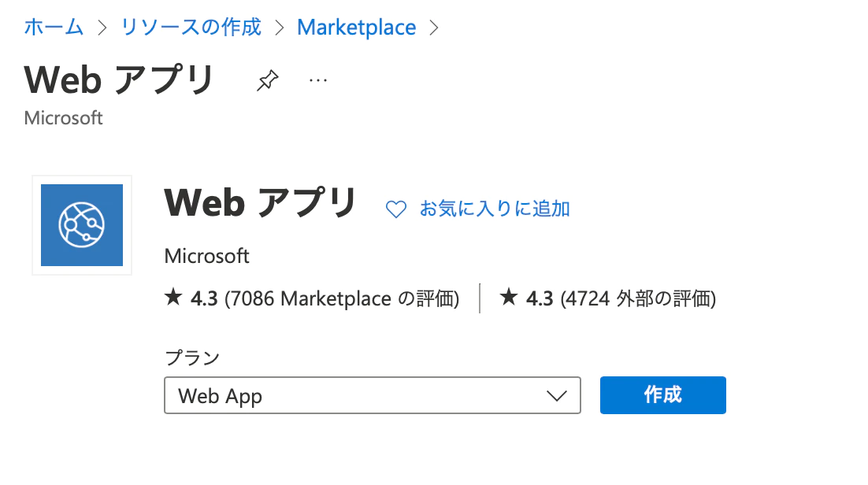
Task: Click the Microsoft subtitle under page title
Action: tap(64, 118)
